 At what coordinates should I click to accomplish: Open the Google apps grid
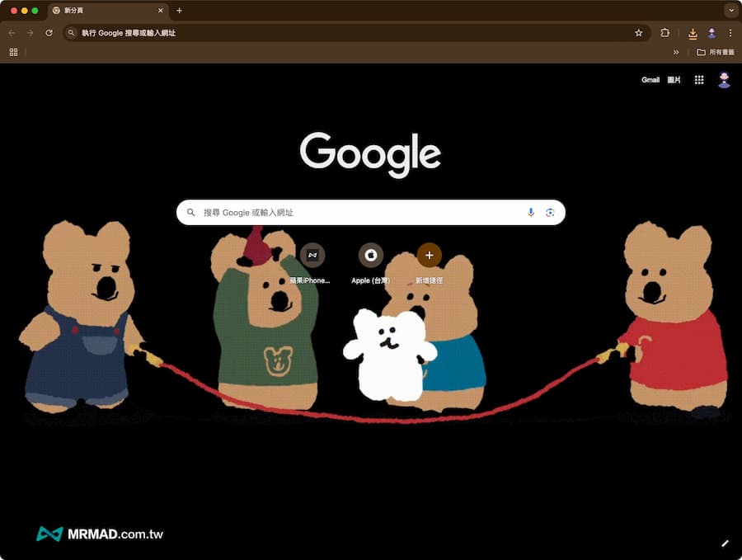tap(699, 80)
